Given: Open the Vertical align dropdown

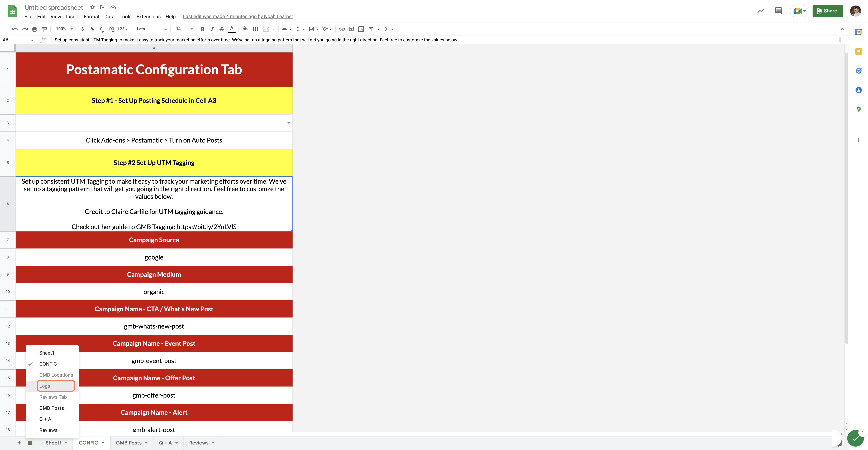Looking at the screenshot, I should pos(300,29).
